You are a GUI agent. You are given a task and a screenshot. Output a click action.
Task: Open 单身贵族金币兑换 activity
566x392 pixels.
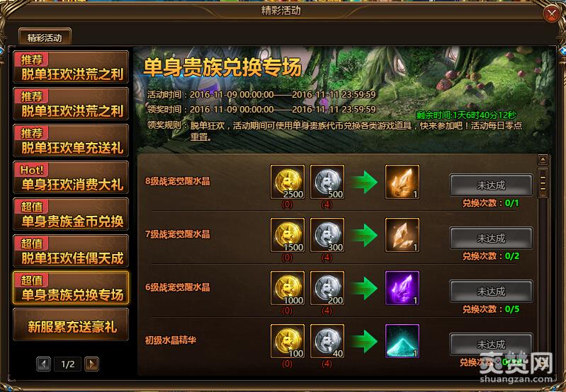click(71, 214)
